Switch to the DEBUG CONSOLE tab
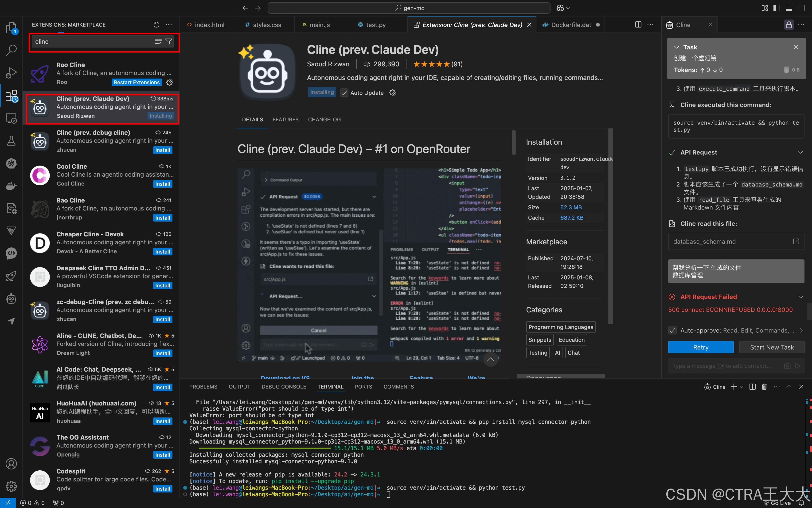Viewport: 812px width, 508px height. (284, 387)
